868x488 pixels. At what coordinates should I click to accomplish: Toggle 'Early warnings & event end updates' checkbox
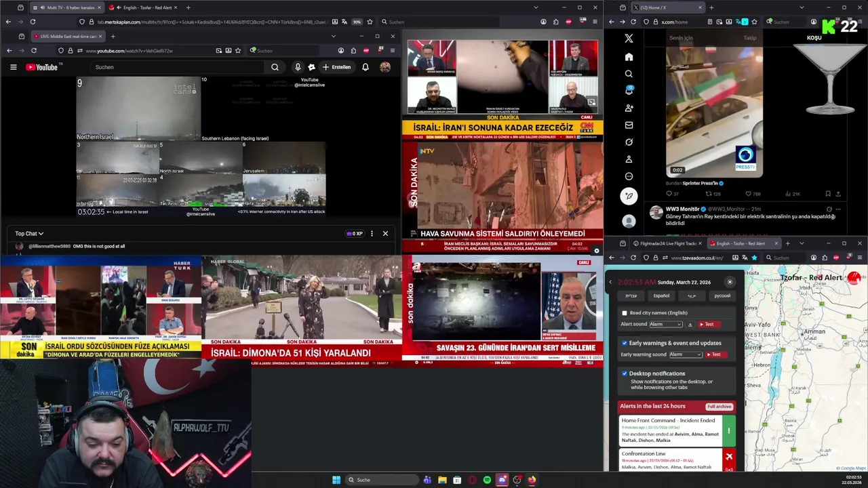pyautogui.click(x=625, y=343)
